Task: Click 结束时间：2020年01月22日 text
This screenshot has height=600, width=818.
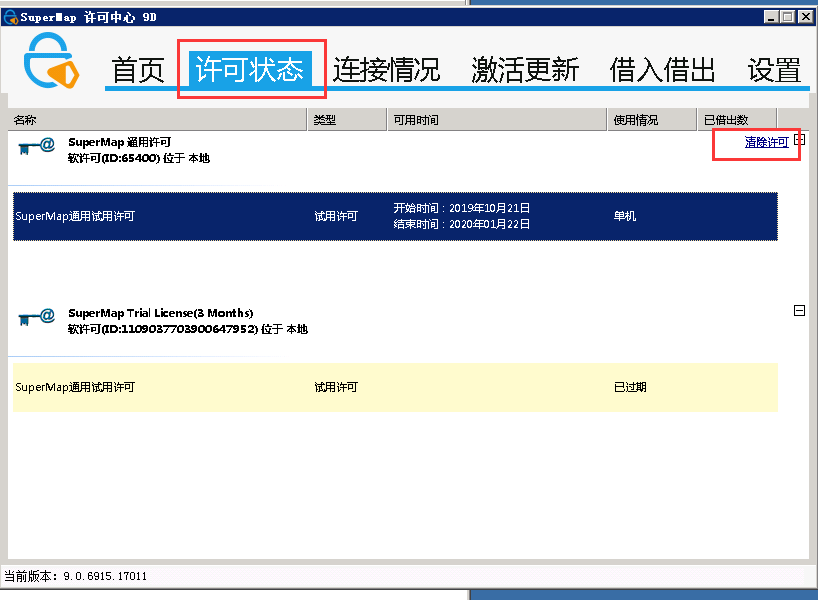Action: tap(462, 224)
